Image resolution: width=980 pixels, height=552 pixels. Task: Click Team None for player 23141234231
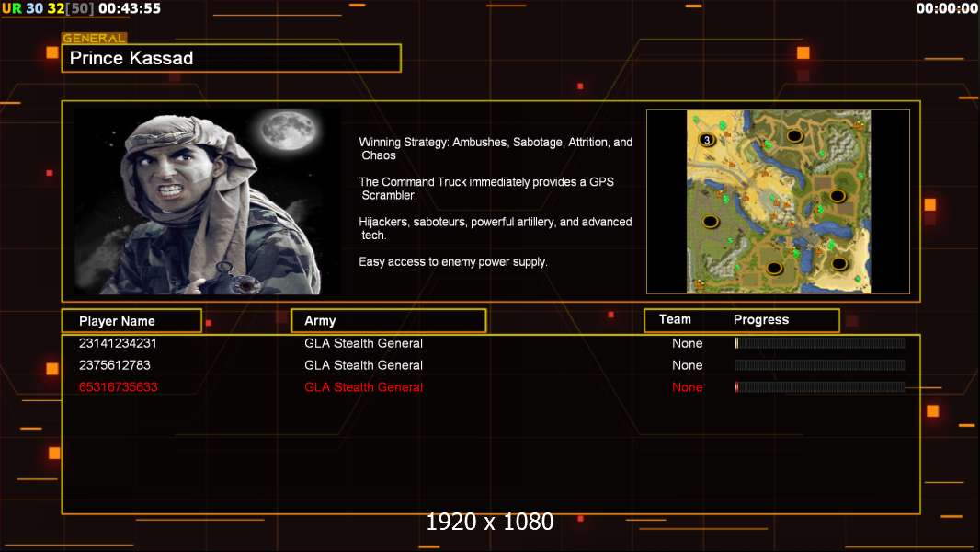coord(687,343)
